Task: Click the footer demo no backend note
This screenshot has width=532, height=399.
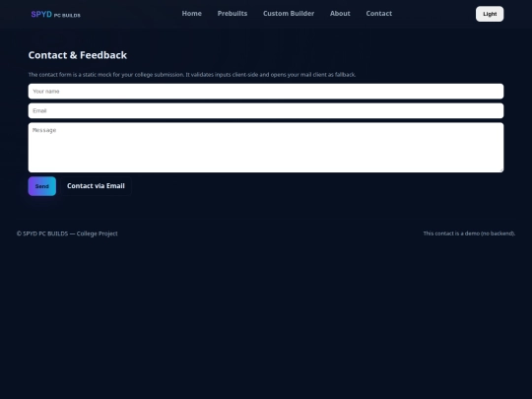Action: [469, 233]
